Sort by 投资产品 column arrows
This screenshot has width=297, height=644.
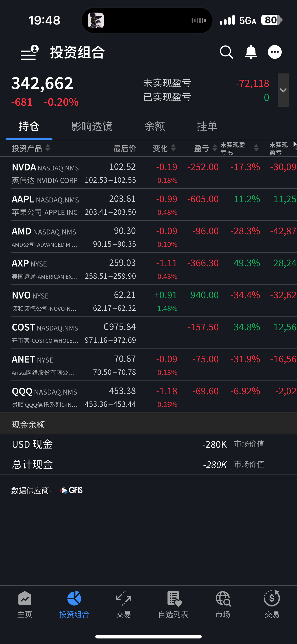coord(48,148)
